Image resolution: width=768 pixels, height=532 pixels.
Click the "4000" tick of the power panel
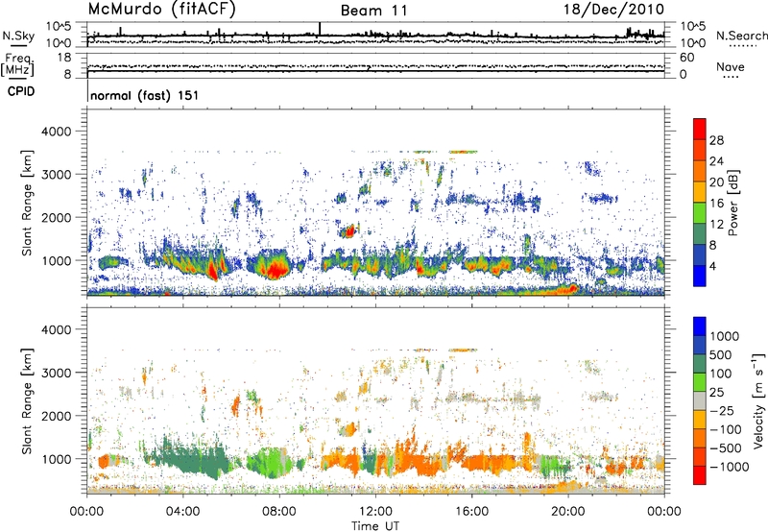point(56,132)
